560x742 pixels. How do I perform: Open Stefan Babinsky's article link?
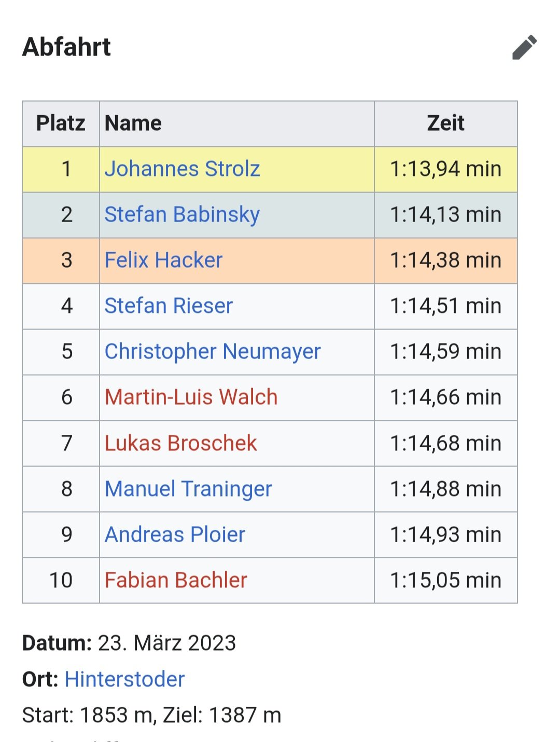[182, 215]
